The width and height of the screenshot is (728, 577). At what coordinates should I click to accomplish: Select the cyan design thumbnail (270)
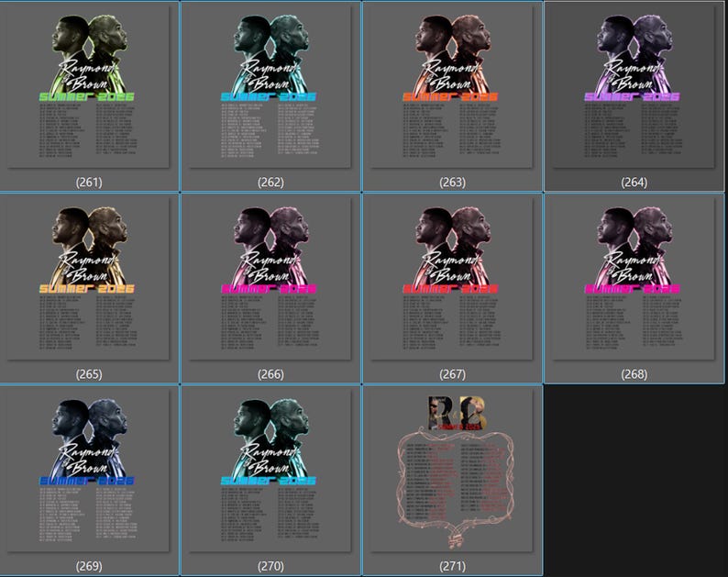(270, 471)
